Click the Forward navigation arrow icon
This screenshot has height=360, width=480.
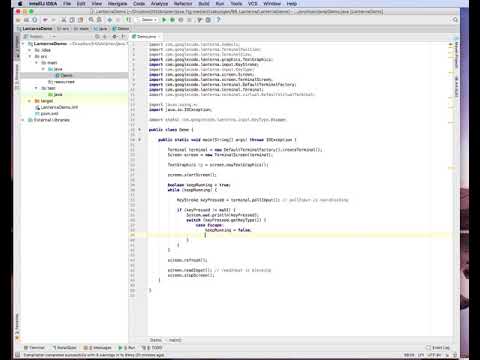click(x=118, y=20)
